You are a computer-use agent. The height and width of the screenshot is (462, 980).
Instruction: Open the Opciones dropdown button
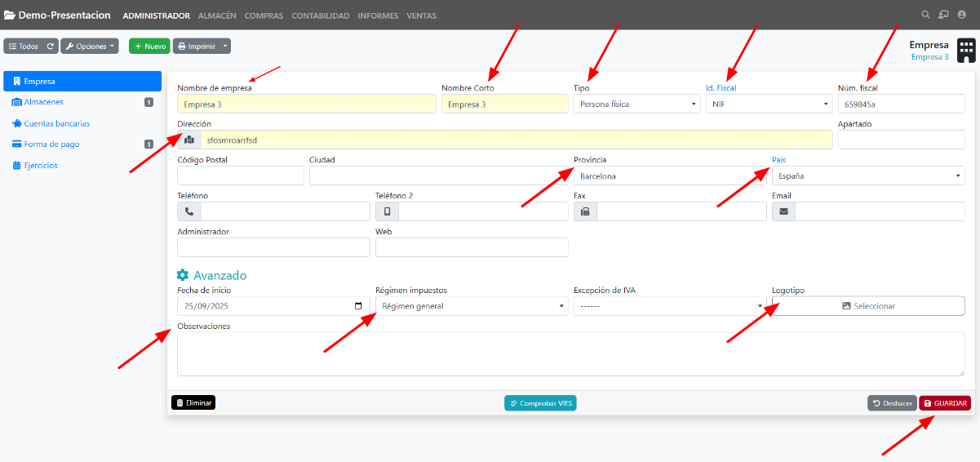[x=90, y=47]
